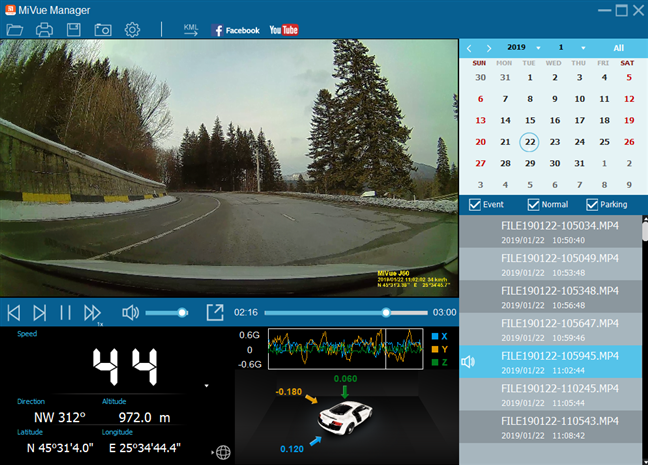Image resolution: width=648 pixels, height=465 pixels.
Task: Show All recordings in the calendar
Action: tap(619, 48)
